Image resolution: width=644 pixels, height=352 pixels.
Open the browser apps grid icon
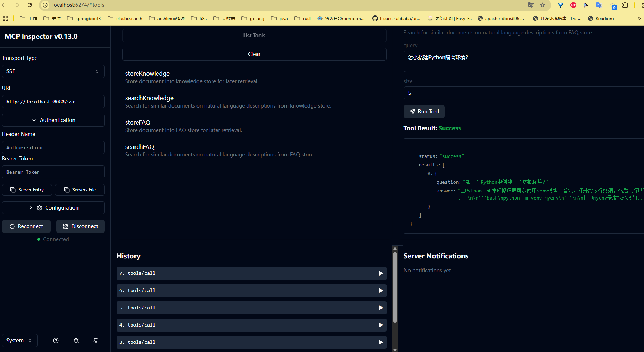coord(5,18)
